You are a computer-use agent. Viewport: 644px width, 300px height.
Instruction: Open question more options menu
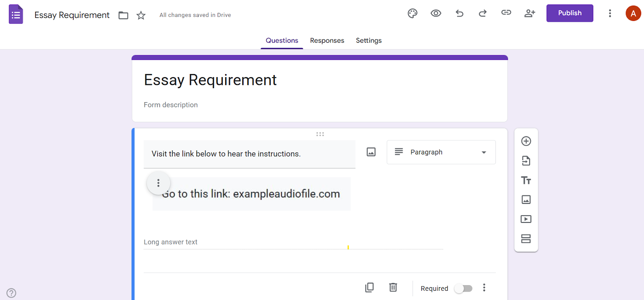click(x=484, y=288)
